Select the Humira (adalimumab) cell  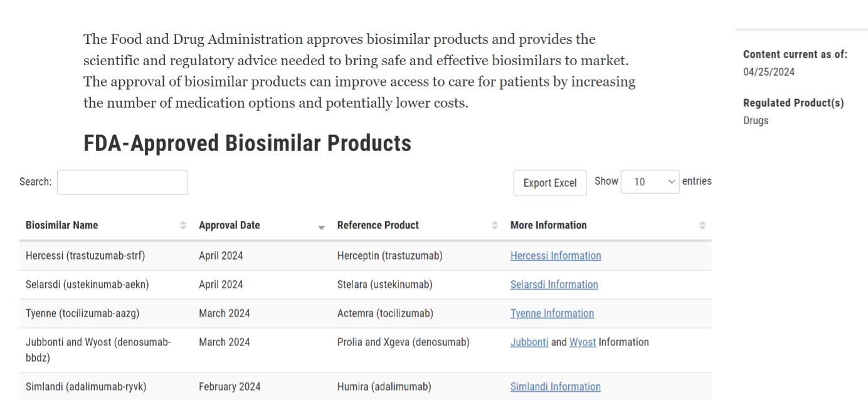click(x=384, y=387)
